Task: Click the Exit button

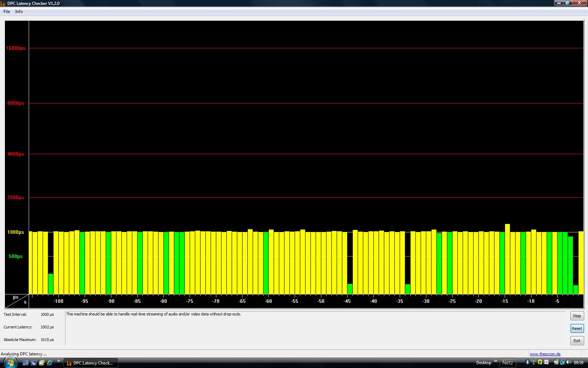Action: coord(577,341)
